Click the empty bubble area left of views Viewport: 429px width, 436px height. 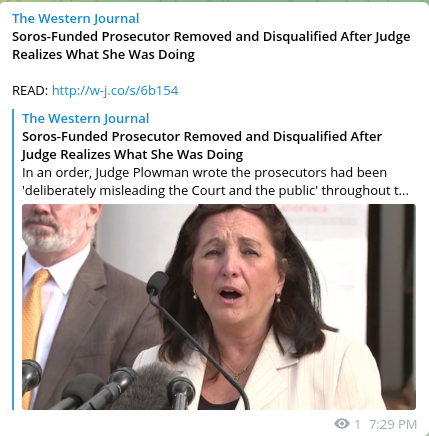[167, 424]
